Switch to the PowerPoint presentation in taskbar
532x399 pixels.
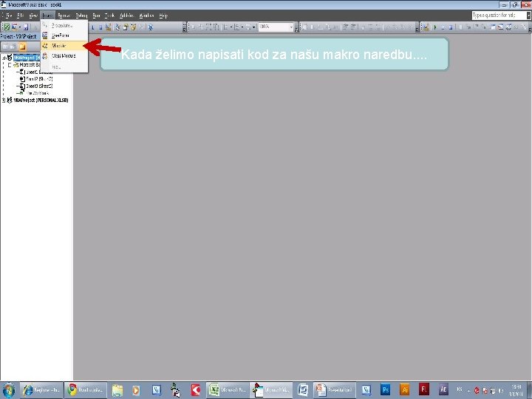click(334, 390)
